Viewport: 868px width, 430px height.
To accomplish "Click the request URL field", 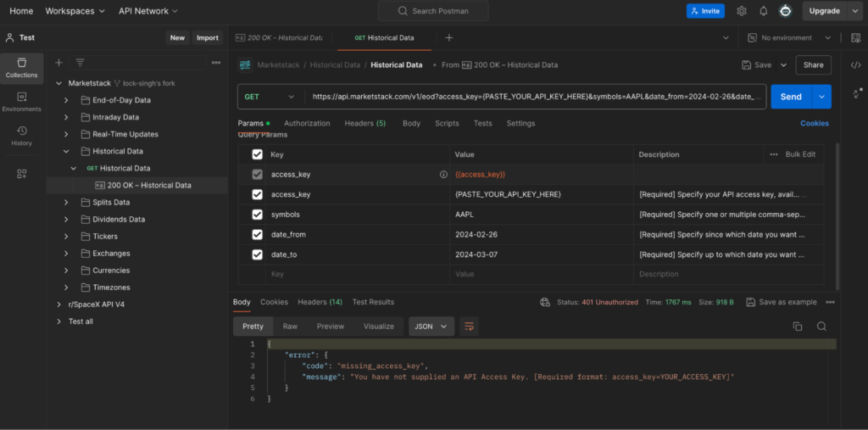I will point(536,97).
